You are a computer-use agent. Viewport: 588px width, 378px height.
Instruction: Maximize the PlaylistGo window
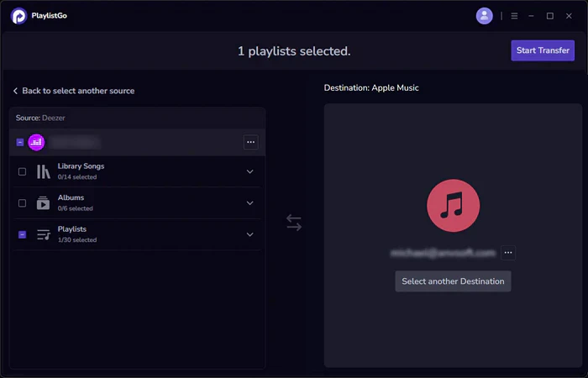click(549, 16)
